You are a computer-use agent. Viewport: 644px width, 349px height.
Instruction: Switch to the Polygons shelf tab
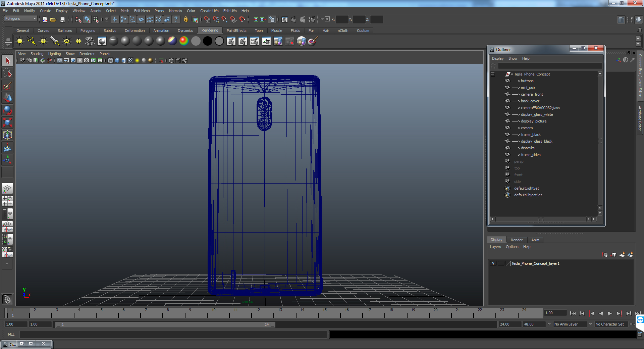(x=88, y=31)
